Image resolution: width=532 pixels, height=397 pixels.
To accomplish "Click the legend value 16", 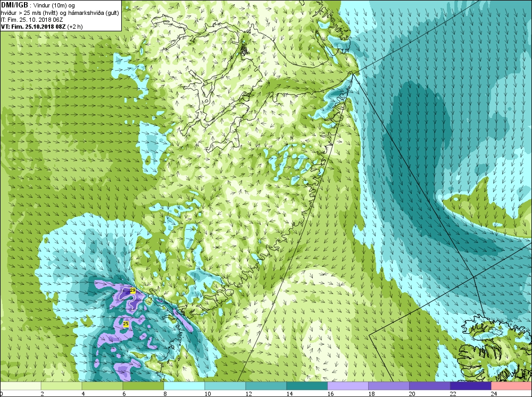I will (330, 394).
